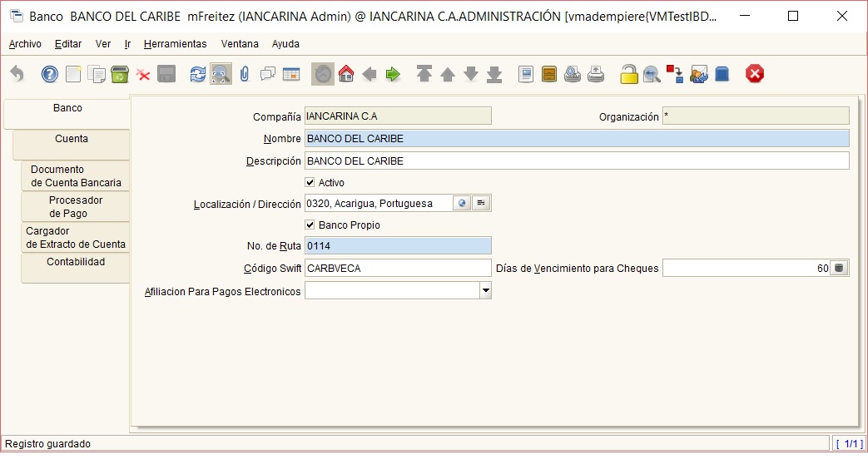Click the Organización field
The height and width of the screenshot is (474, 868).
pos(756,116)
